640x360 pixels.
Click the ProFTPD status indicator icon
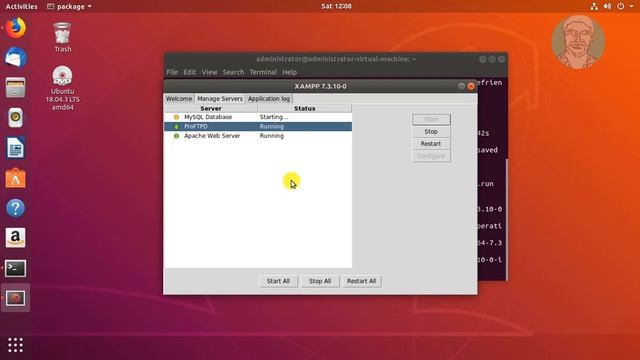tap(176, 127)
